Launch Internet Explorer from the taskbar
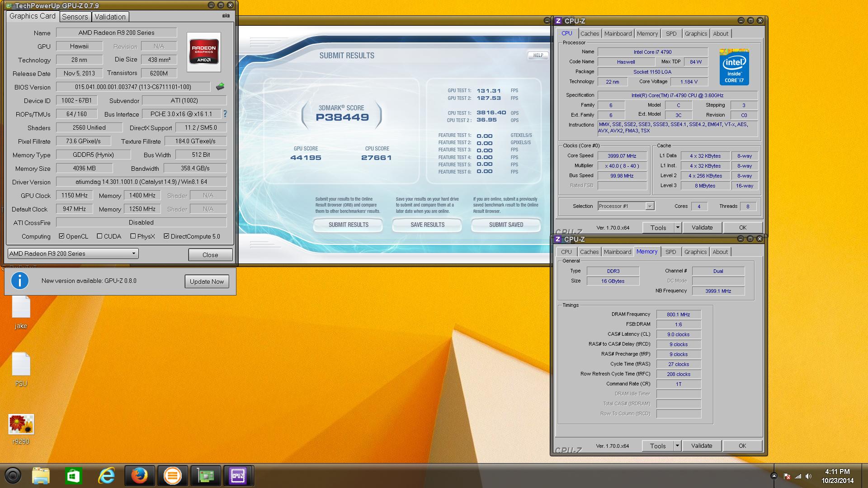This screenshot has height=488, width=868. coord(106,476)
